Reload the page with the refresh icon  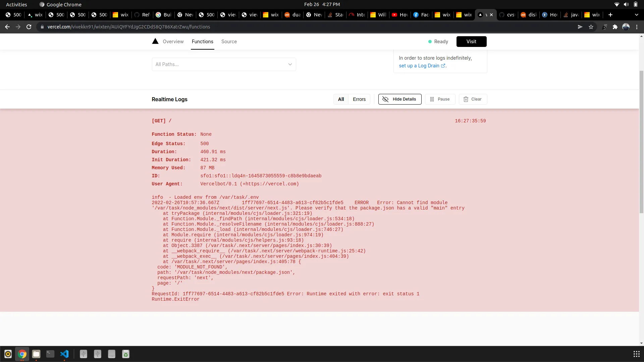coord(29,27)
